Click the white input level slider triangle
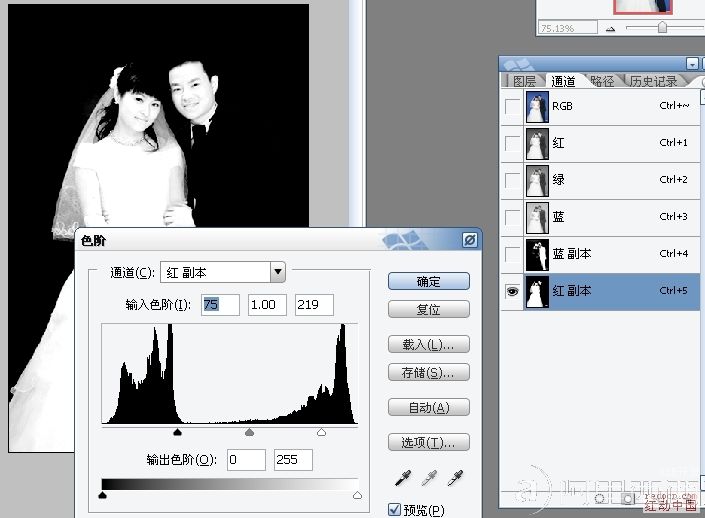Viewport: 705px width, 518px height. coord(321,432)
